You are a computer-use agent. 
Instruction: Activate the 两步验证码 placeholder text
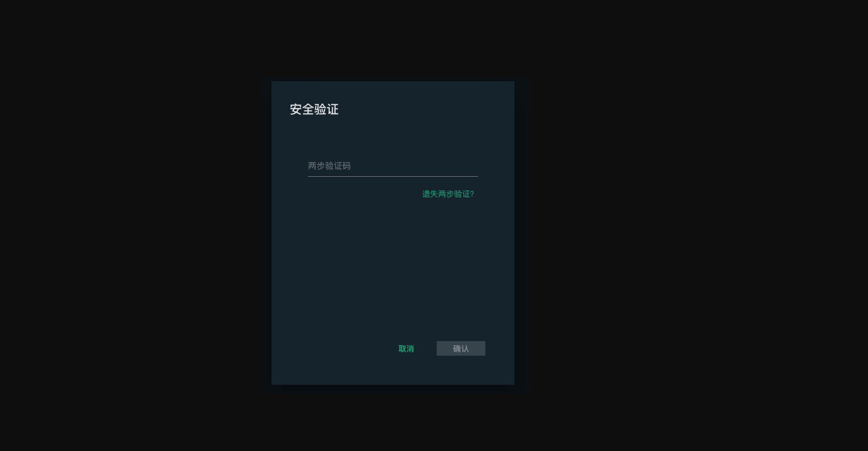329,166
